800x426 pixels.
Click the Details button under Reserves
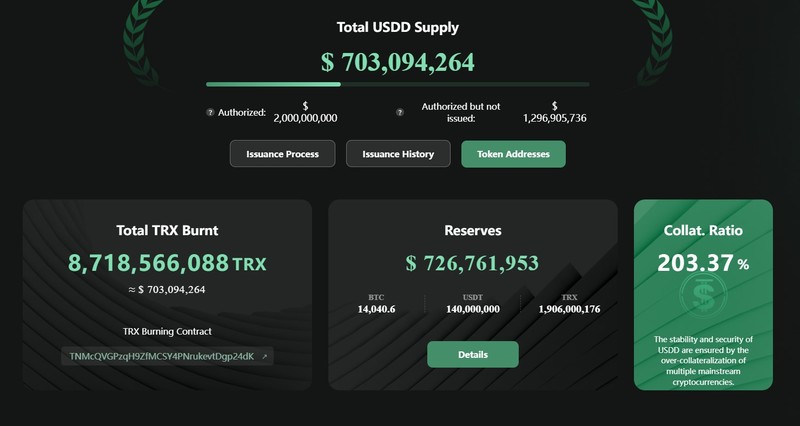473,355
